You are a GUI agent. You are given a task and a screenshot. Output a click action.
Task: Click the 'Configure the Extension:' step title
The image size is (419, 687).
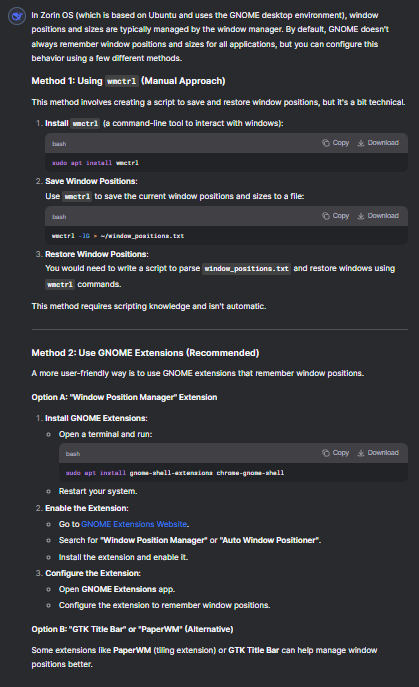[93, 573]
